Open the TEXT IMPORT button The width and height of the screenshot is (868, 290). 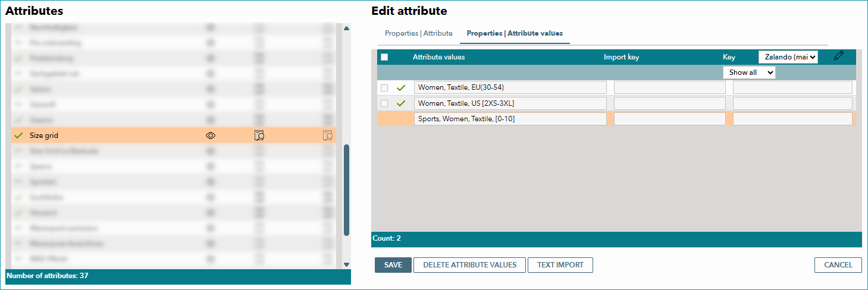click(560, 265)
